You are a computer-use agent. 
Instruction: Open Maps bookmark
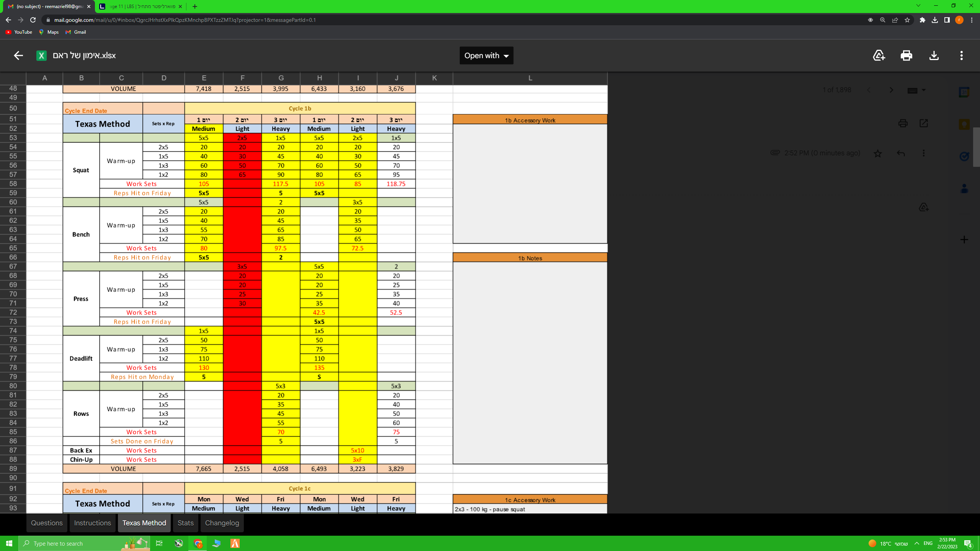pyautogui.click(x=49, y=32)
